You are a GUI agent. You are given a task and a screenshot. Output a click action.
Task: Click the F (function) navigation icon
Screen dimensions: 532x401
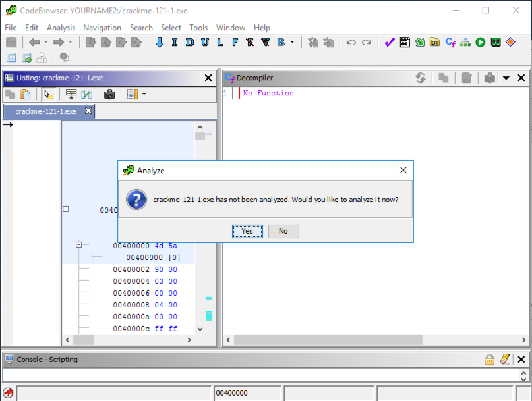coord(235,42)
